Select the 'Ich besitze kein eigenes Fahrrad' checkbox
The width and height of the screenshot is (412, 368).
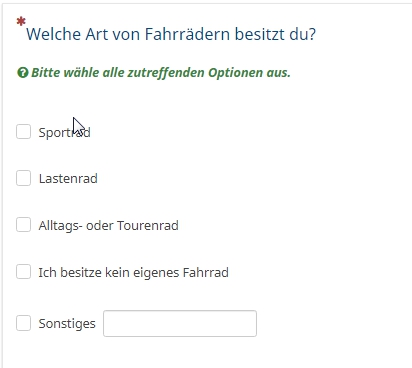(23, 272)
